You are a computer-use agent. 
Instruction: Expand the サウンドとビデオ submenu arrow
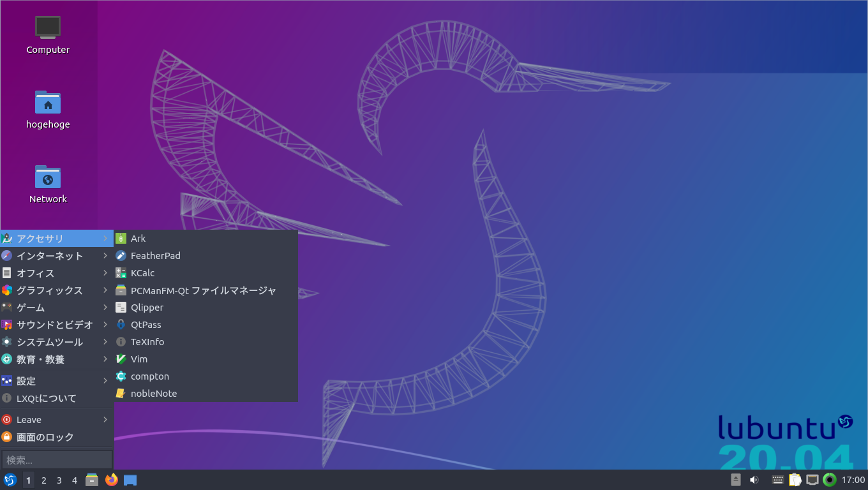coord(105,325)
